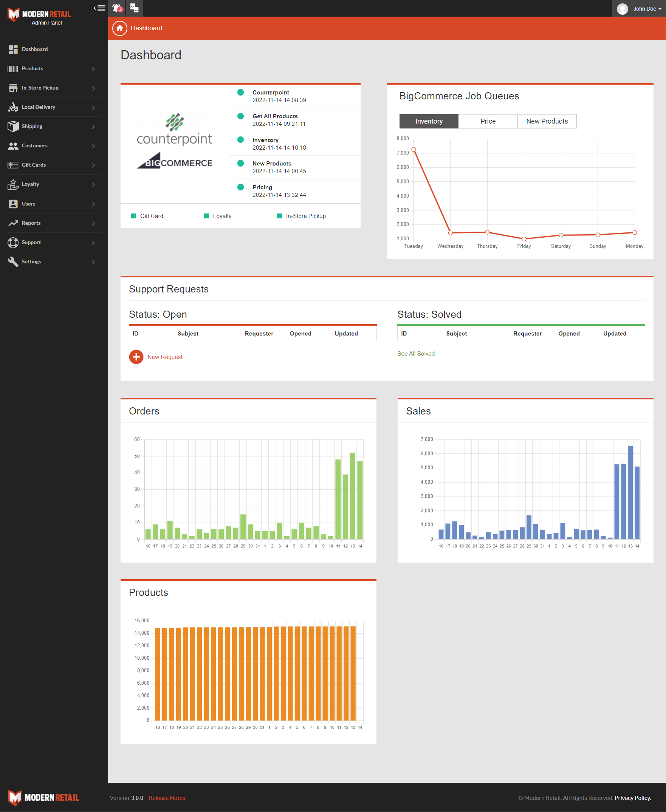Click the Support lifebuoy icon
Image resolution: width=666 pixels, height=812 pixels.
13,243
